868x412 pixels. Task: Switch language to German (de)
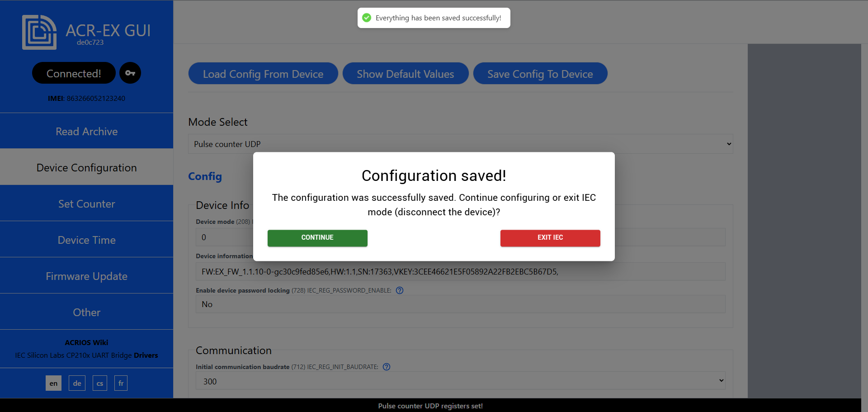[77, 383]
